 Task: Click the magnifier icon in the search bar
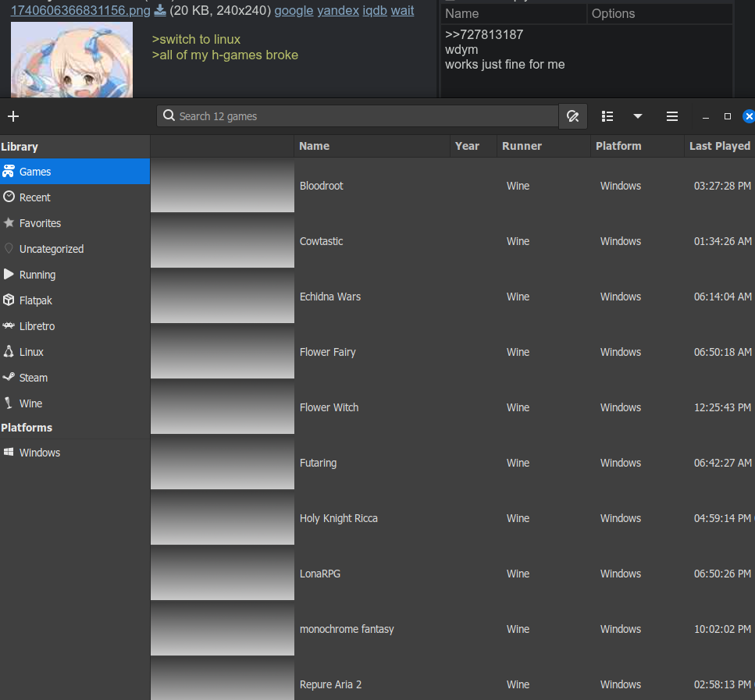(x=169, y=115)
